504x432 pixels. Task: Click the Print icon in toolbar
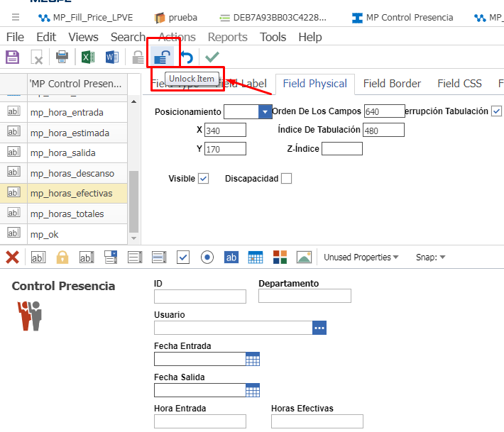click(x=62, y=57)
